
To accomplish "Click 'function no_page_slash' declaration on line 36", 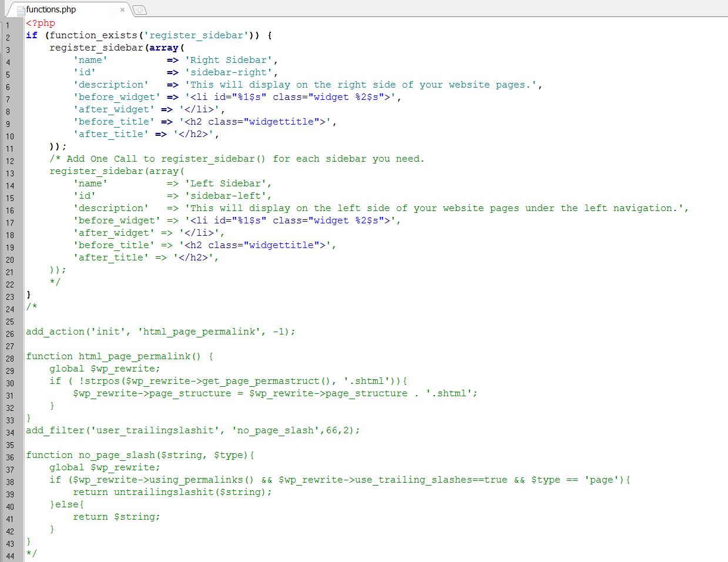I will pyautogui.click(x=90, y=455).
